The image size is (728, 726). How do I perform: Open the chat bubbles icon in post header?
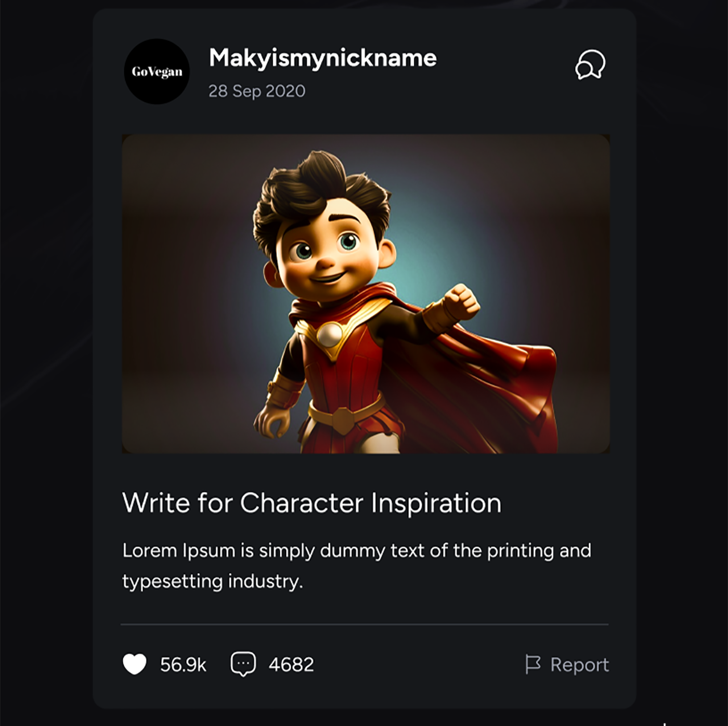pos(590,64)
